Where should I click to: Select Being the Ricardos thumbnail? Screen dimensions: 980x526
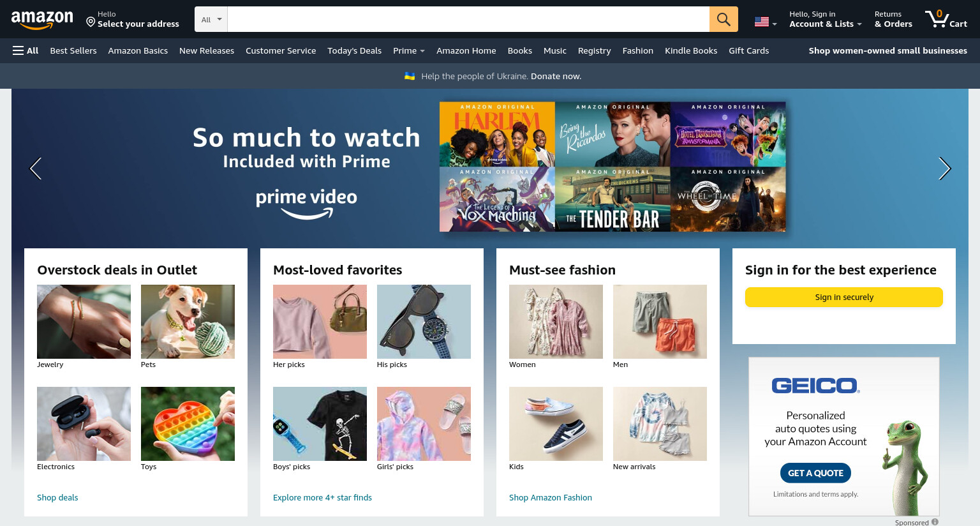pyautogui.click(x=612, y=134)
